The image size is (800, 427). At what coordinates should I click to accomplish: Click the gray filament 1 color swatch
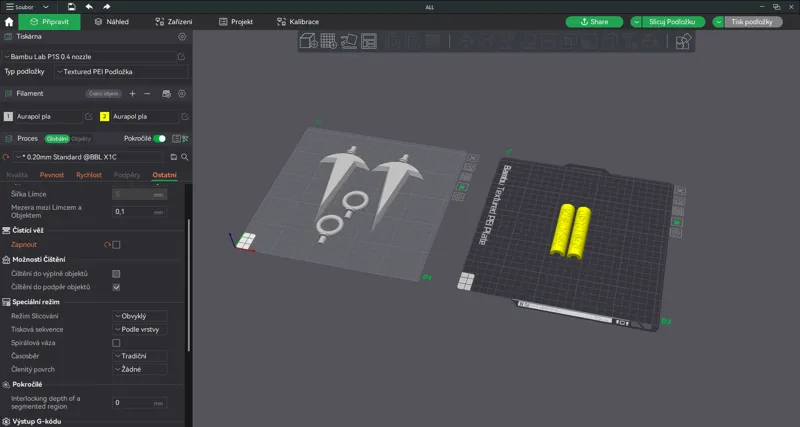point(8,117)
